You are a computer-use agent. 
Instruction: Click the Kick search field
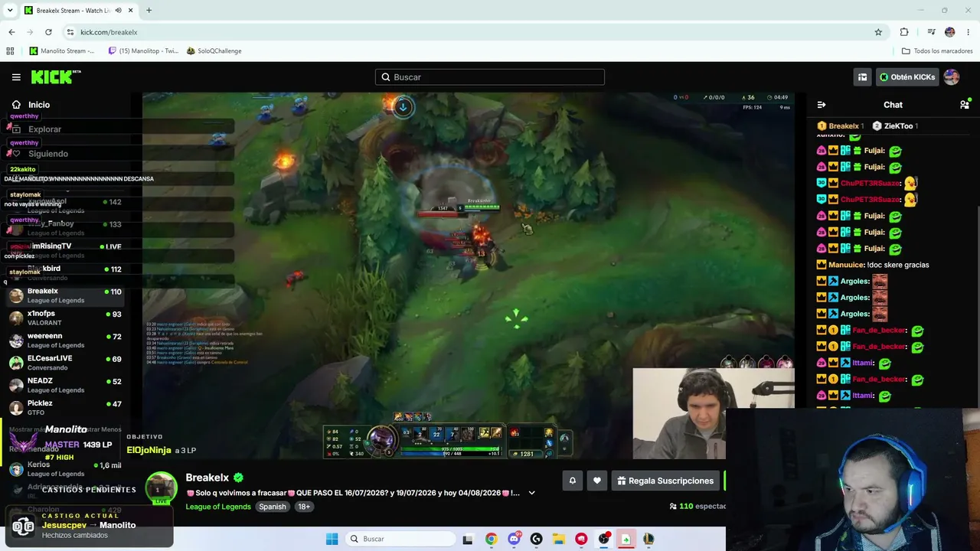coord(490,77)
